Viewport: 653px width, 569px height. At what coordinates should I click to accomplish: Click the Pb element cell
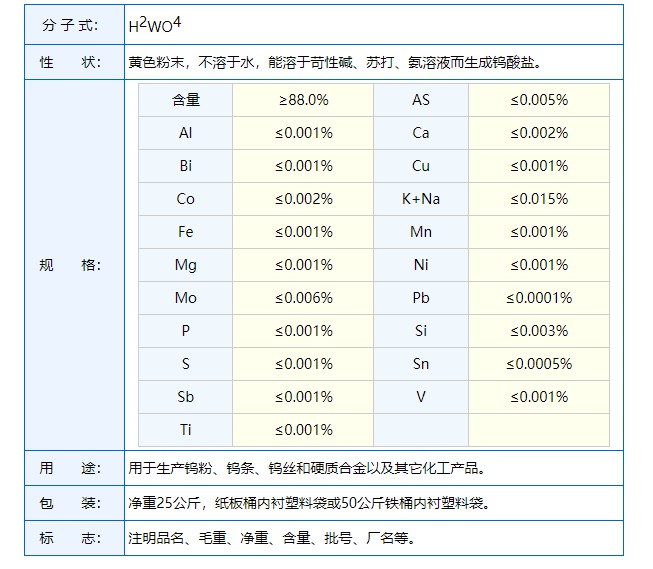pyautogui.click(x=421, y=298)
